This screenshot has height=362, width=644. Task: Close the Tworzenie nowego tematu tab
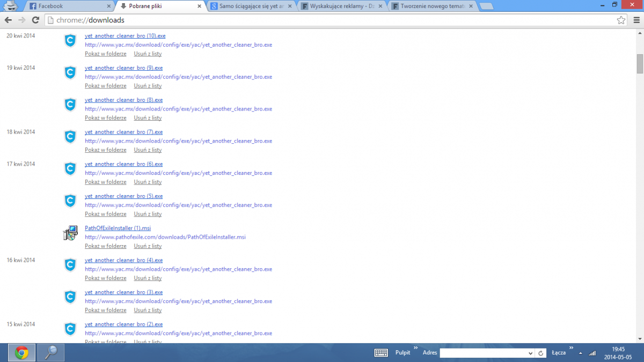pos(471,6)
